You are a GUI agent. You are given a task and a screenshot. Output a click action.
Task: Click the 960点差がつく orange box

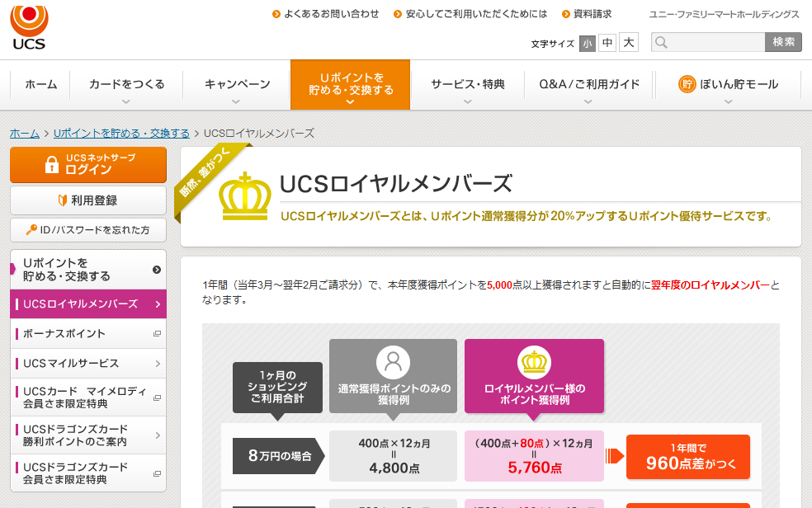[x=688, y=457]
